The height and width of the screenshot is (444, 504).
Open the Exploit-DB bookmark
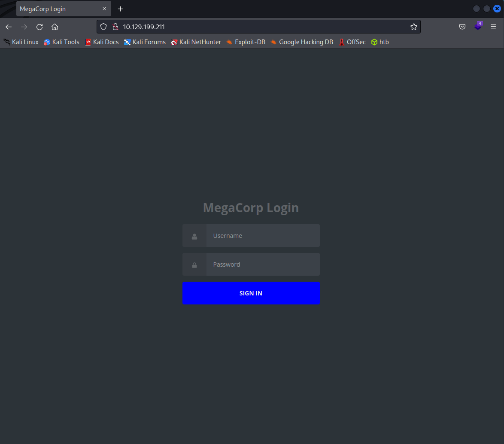point(246,42)
